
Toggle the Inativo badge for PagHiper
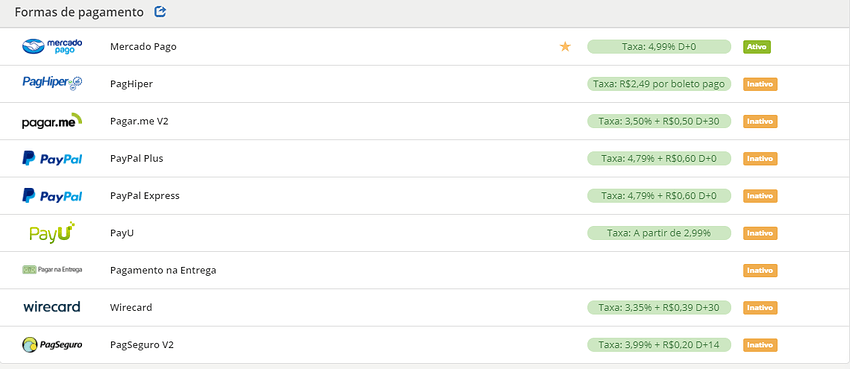click(760, 84)
